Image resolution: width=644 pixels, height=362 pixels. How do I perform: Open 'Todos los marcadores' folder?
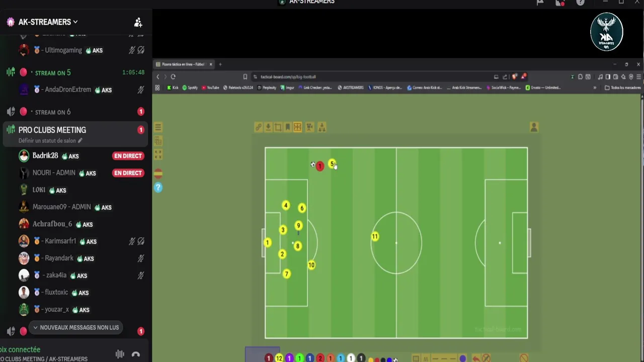(622, 87)
